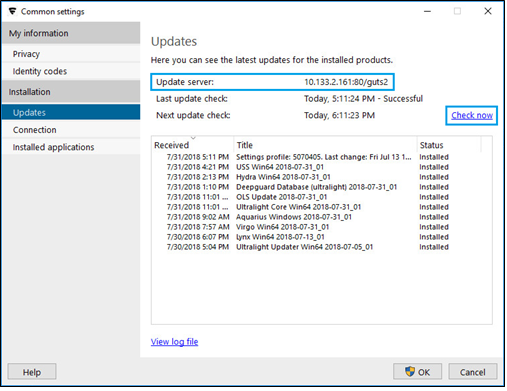The image size is (507, 391).
Task: Click the 7/30/2018 6:07 PM received date
Action: [198, 237]
